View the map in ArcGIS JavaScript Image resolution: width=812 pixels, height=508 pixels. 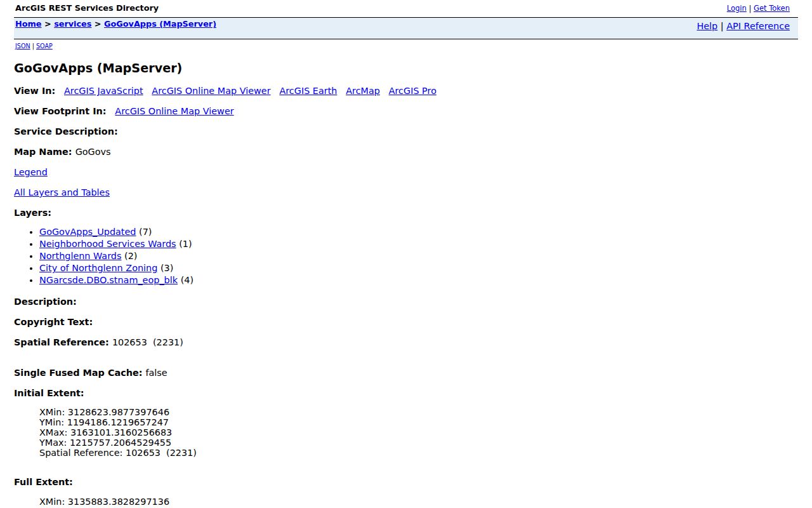click(103, 91)
